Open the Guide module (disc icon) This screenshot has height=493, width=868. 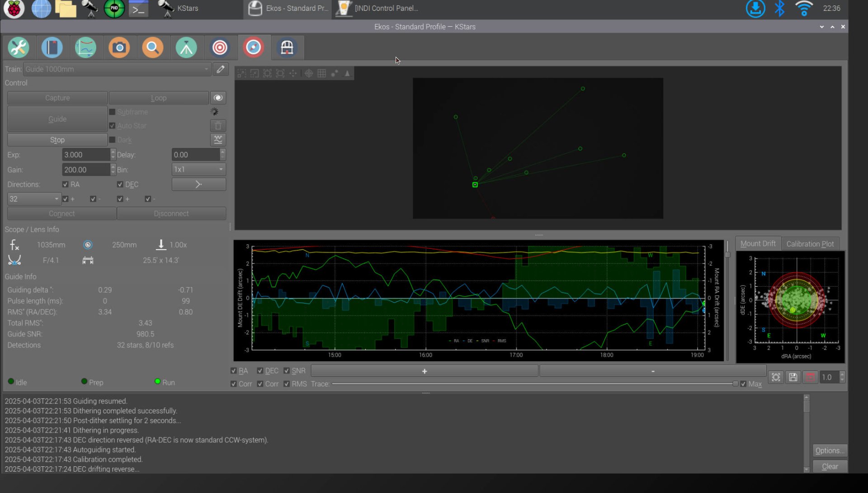point(254,47)
